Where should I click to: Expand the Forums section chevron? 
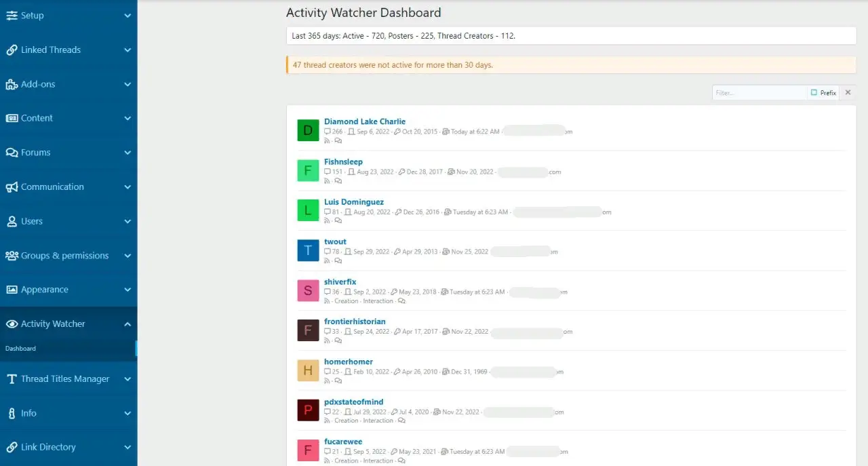(127, 153)
